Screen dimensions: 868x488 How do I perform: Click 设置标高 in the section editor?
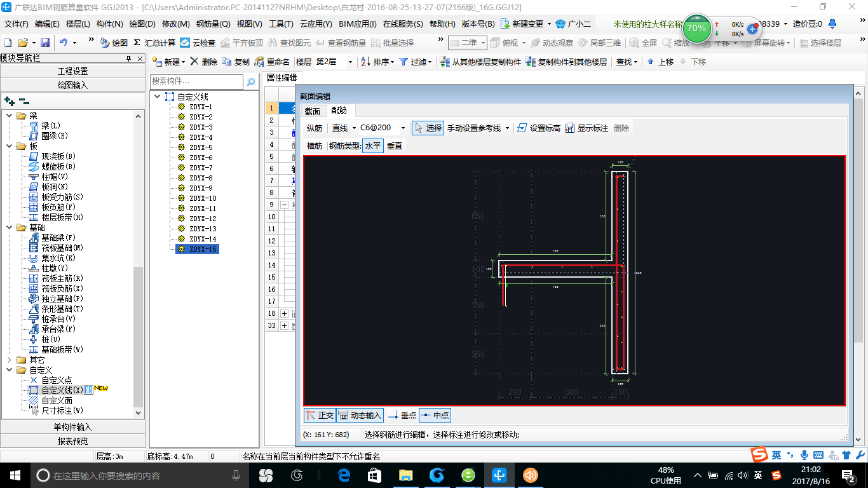click(539, 128)
